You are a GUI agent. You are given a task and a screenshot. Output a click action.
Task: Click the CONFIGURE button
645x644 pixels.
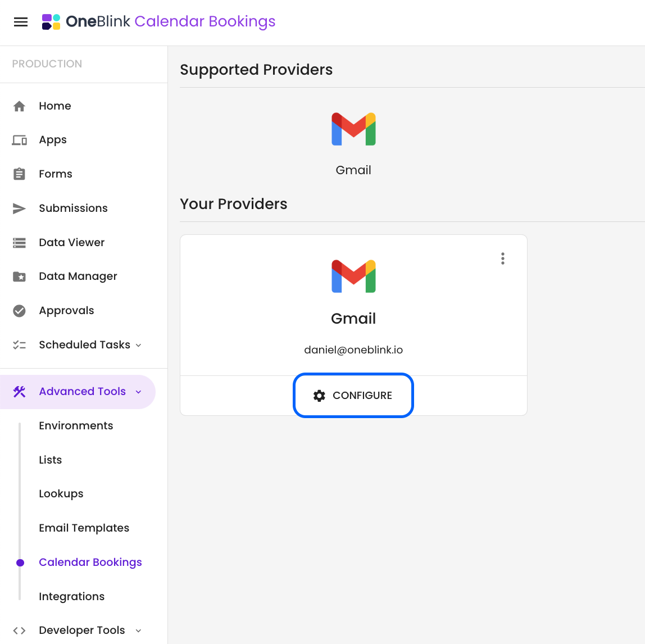(353, 396)
